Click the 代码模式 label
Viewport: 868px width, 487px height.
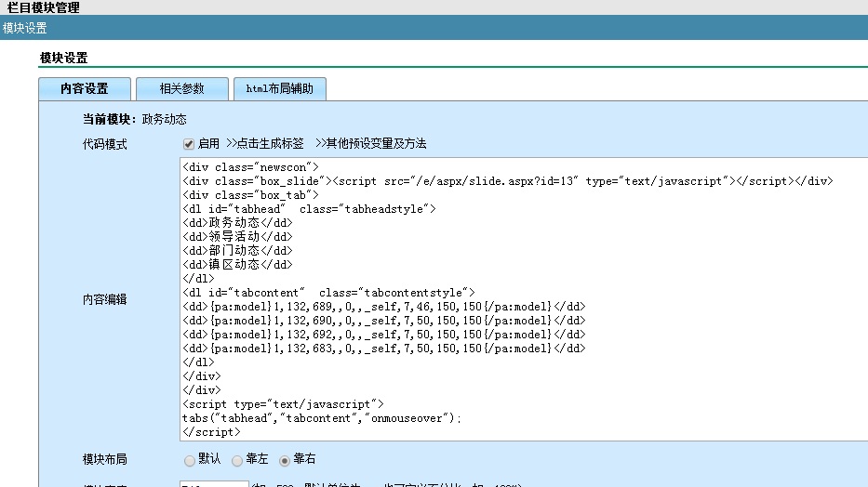click(x=104, y=144)
